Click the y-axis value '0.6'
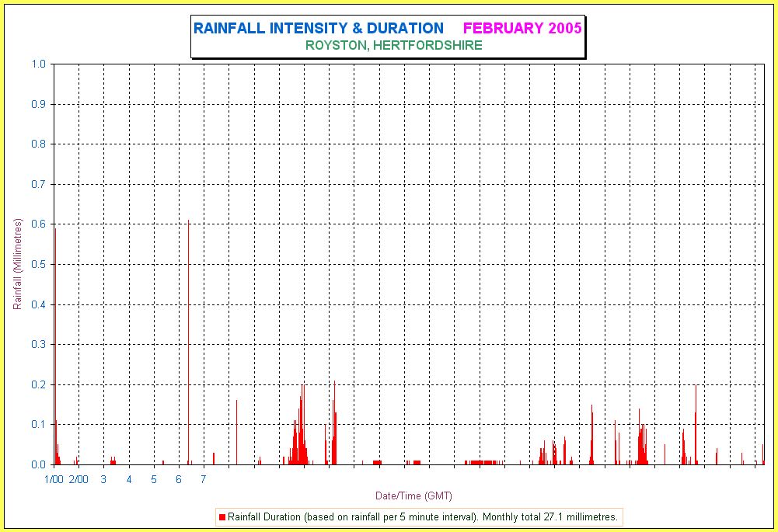The width and height of the screenshot is (778, 532). (x=39, y=224)
